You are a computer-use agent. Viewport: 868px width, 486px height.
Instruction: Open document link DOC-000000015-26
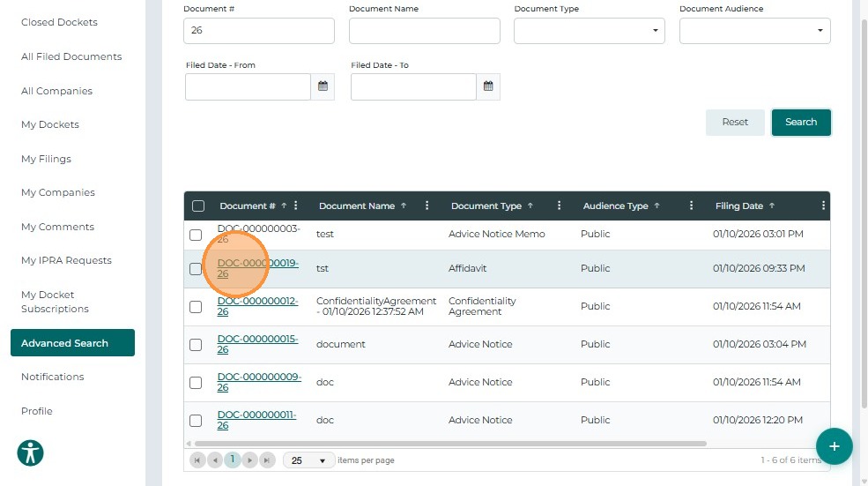click(x=257, y=344)
